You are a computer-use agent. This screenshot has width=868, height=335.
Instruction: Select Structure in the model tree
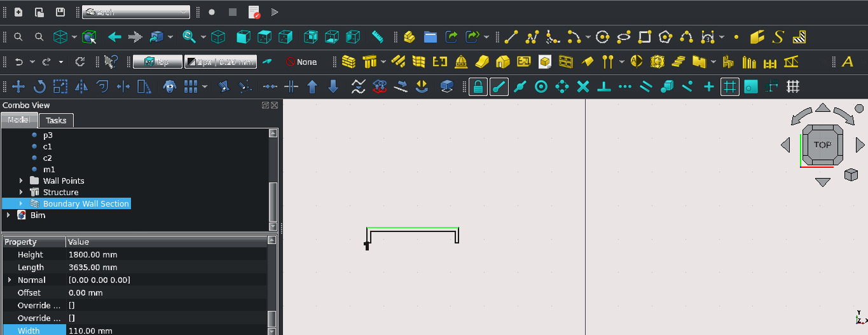coord(60,193)
